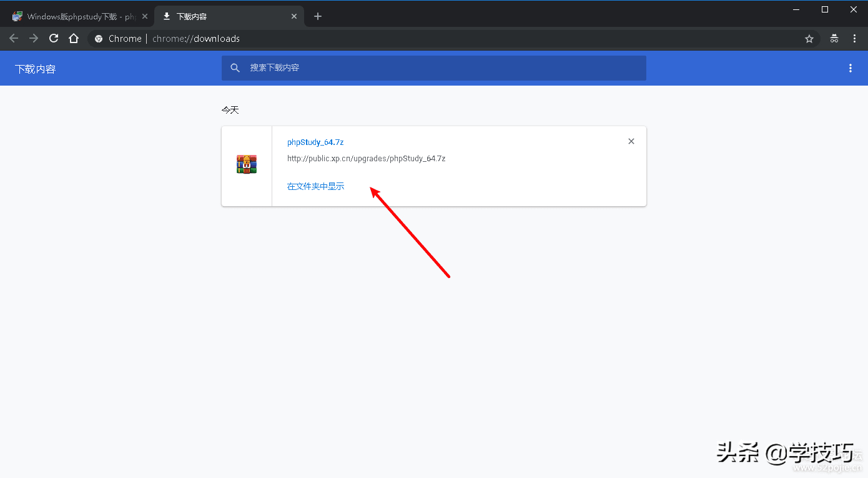Image resolution: width=868 pixels, height=478 pixels.
Task: Click the public.xp.cn download URL text
Action: point(366,159)
